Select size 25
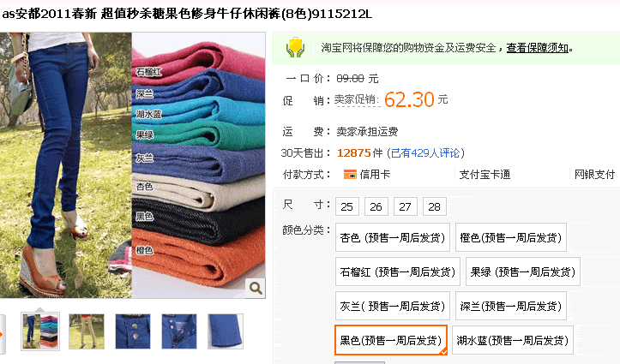Viewport: 620px width, 364px height. (x=346, y=206)
